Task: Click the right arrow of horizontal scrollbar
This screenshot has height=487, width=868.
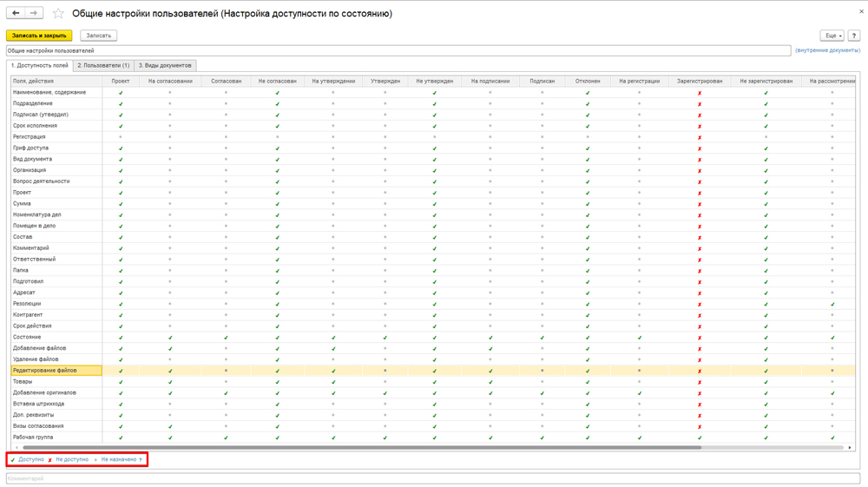Action: coord(850,448)
